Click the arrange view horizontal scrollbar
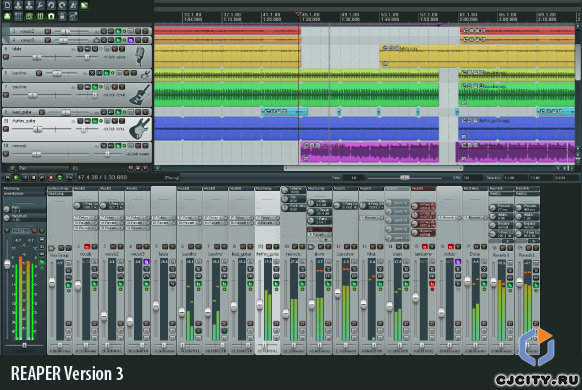Screen dimensions: 582x390 coord(373,168)
